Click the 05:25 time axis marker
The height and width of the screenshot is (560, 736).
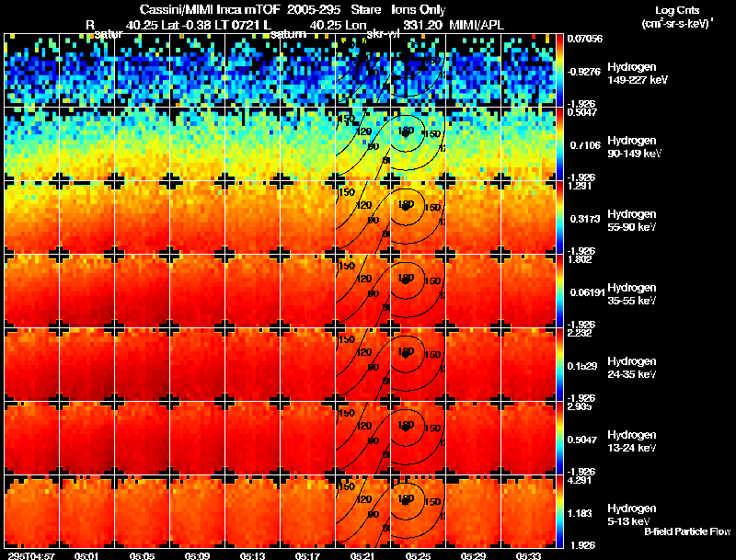click(419, 555)
